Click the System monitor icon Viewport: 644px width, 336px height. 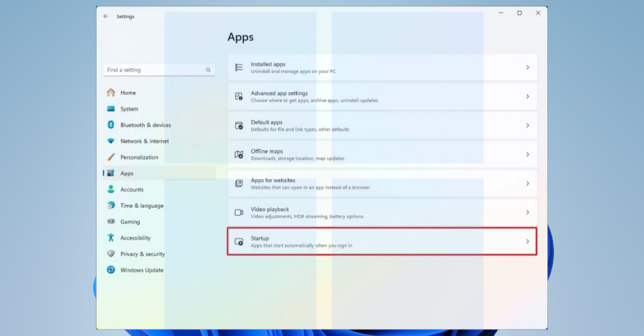point(111,109)
